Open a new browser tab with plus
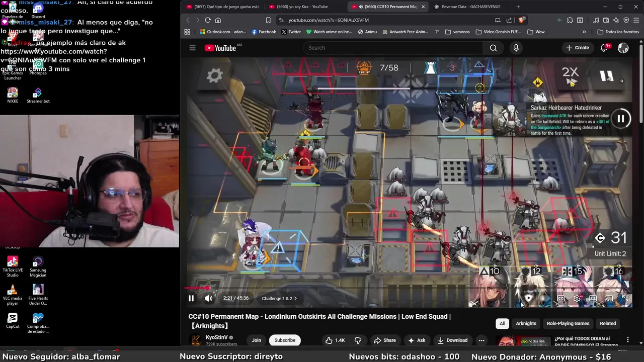The width and height of the screenshot is (644, 362). pyautogui.click(x=518, y=7)
